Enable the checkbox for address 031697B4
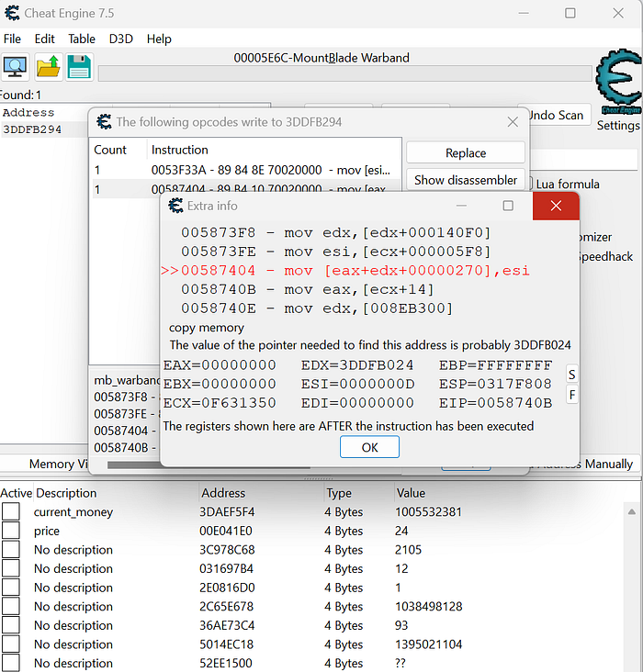The width and height of the screenshot is (643, 672). 11,568
